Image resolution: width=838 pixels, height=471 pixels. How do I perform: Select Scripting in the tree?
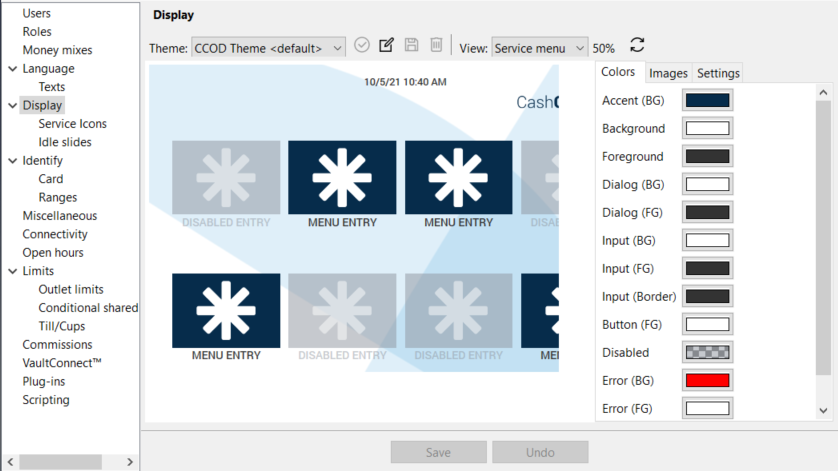point(46,400)
